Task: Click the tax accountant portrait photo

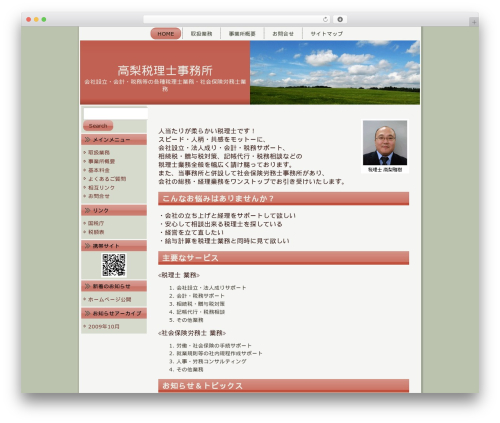Action: coord(385,143)
